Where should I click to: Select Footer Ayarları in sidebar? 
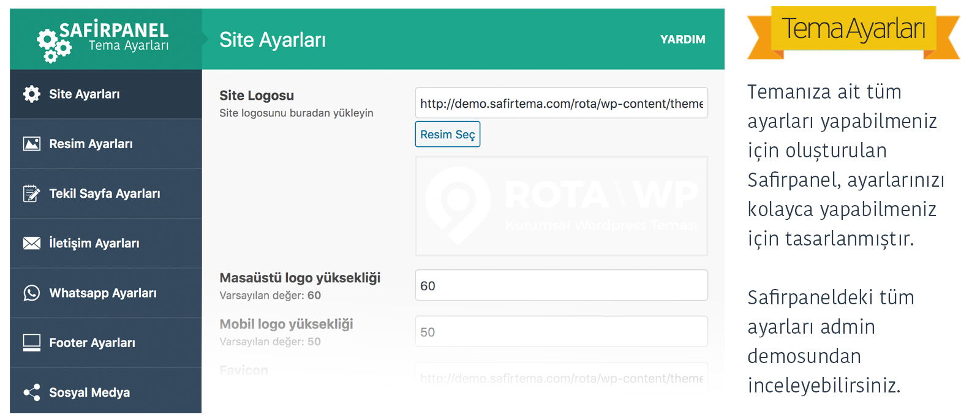tap(106, 343)
